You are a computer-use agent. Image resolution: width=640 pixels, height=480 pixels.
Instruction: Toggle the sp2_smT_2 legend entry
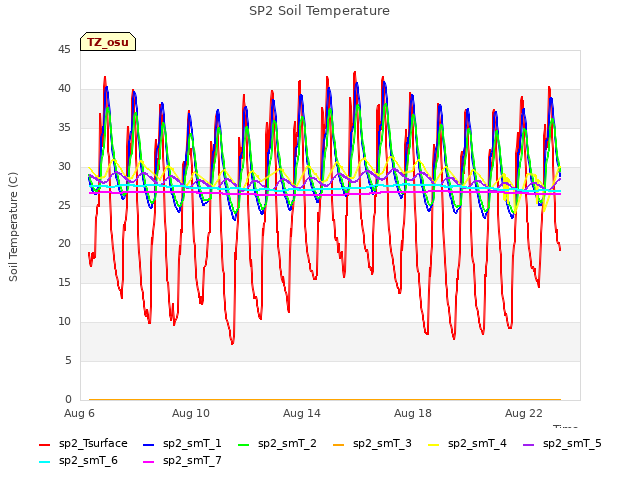pyautogui.click(x=277, y=444)
